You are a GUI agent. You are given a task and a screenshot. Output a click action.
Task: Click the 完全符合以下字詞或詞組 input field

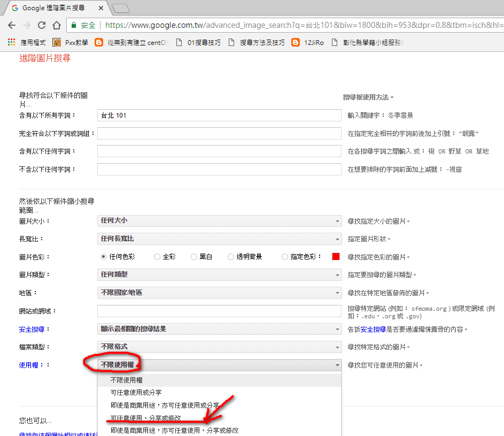point(219,133)
